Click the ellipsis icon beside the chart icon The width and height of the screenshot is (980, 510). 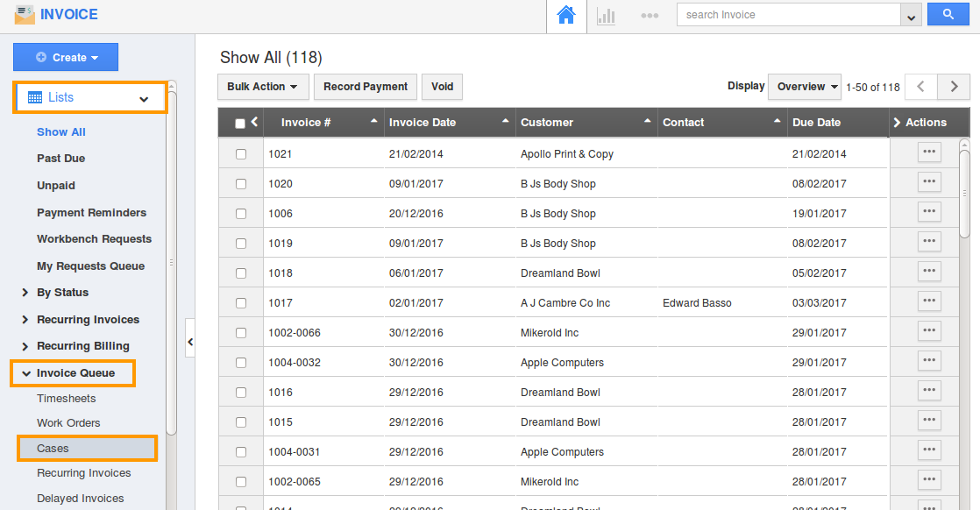tap(650, 14)
